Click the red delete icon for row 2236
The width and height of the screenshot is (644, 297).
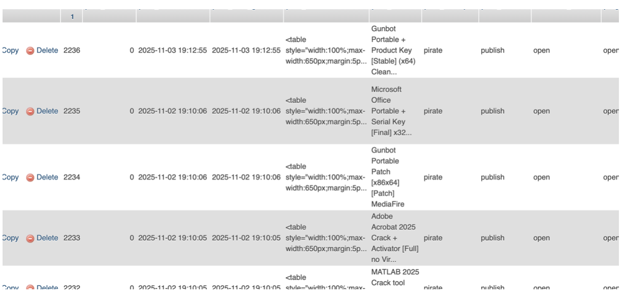[30, 51]
